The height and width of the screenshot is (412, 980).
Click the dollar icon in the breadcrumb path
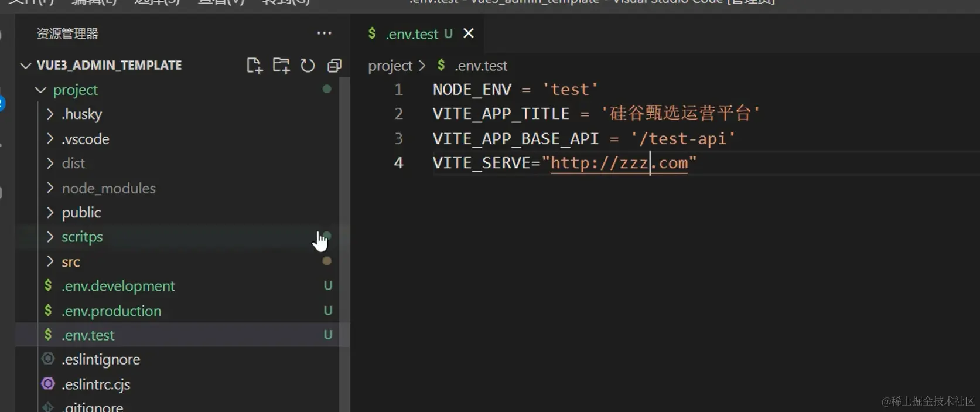coord(441,65)
